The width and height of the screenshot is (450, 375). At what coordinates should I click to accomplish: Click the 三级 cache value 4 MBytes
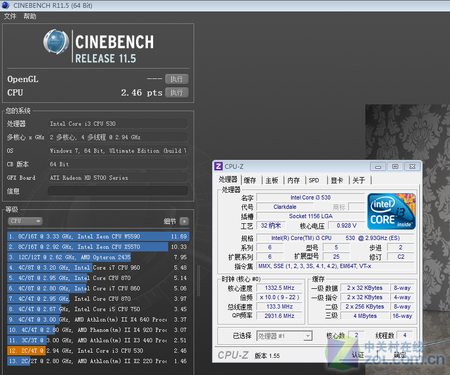pos(365,316)
